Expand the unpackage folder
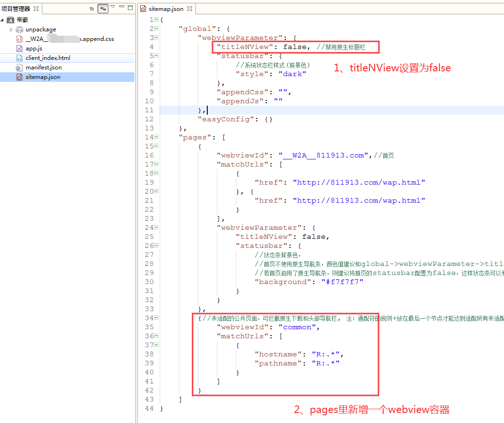The image size is (504, 423). click(11, 30)
